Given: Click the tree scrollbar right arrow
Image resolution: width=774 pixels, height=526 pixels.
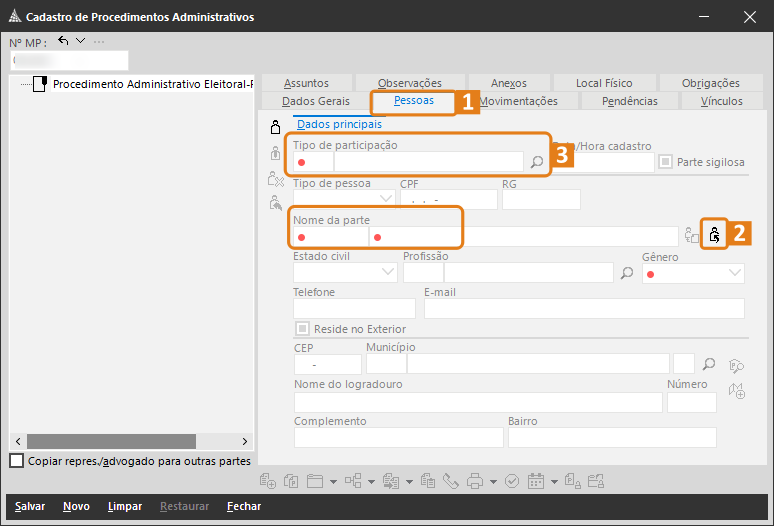Looking at the screenshot, I should 244,441.
